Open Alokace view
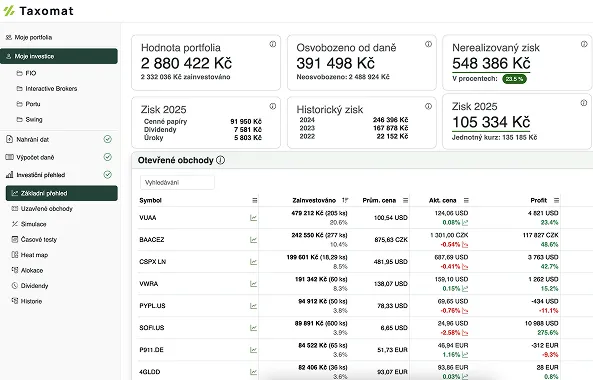The height and width of the screenshot is (380, 593). click(28, 270)
